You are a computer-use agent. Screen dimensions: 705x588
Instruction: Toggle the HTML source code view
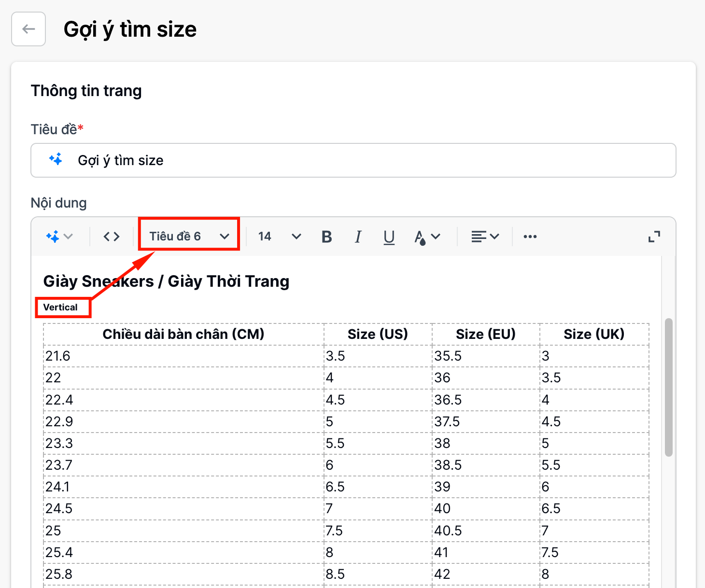112,237
